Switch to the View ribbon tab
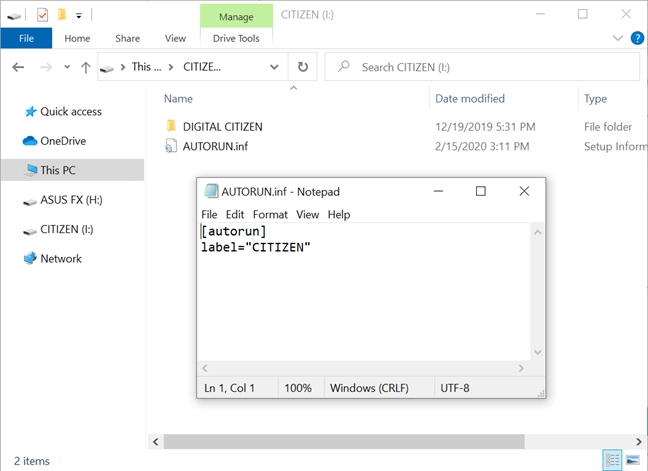Screen dimensions: 648x471 click(x=175, y=38)
